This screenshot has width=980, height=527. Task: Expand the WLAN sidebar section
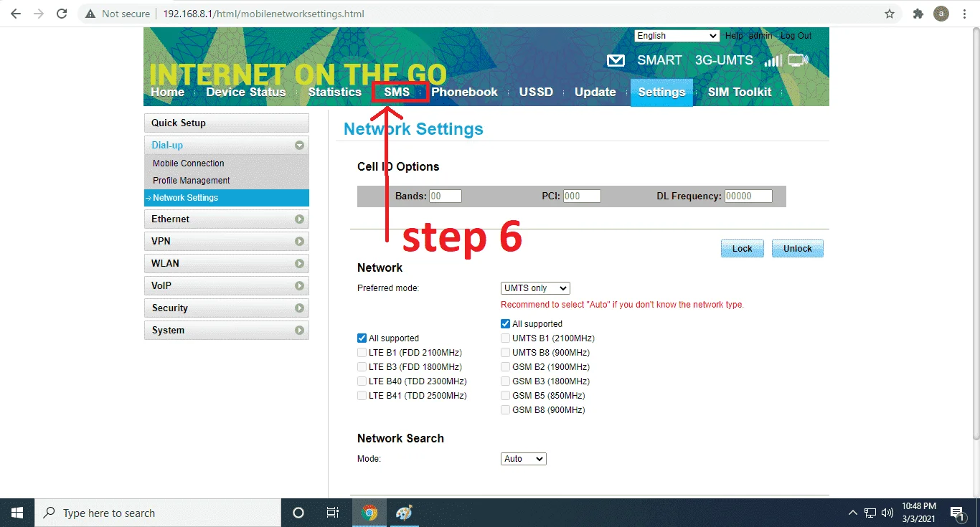(x=227, y=264)
